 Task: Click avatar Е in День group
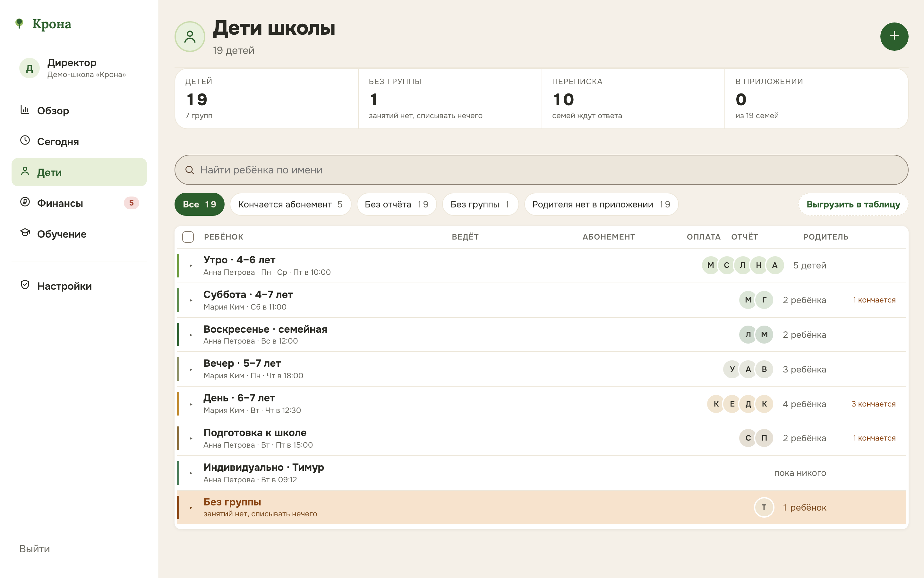click(x=732, y=404)
